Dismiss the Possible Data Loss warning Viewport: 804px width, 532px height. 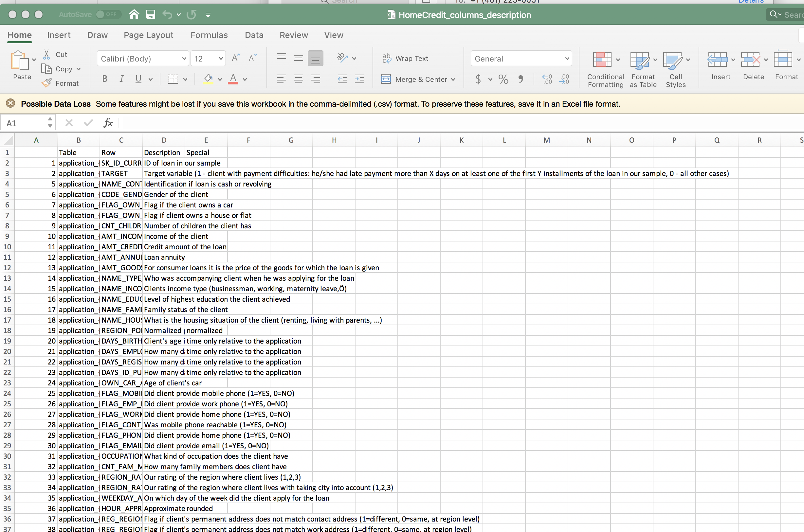pyautogui.click(x=10, y=103)
